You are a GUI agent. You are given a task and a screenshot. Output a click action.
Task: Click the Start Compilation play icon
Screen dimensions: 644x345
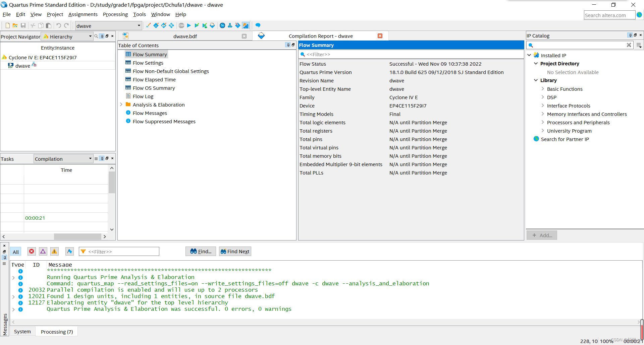(189, 25)
